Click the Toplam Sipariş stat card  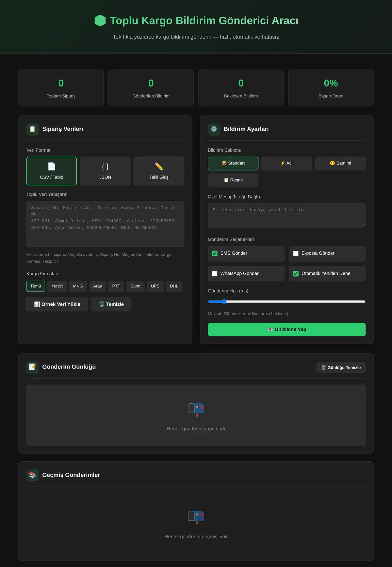(x=61, y=88)
